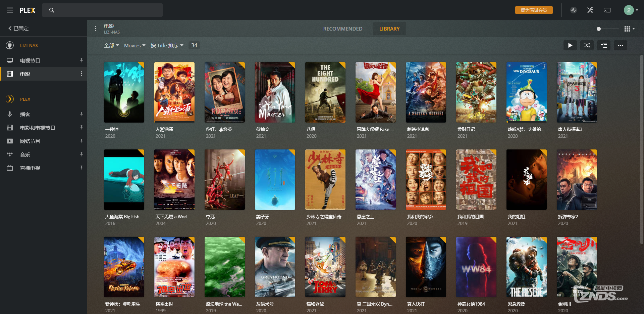Open the Greyhound 灰猎犬号 poster
This screenshot has height=314, width=644.
pyautogui.click(x=275, y=267)
